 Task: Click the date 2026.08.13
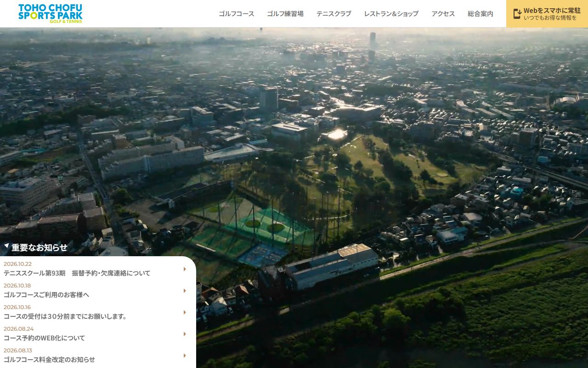(18, 351)
